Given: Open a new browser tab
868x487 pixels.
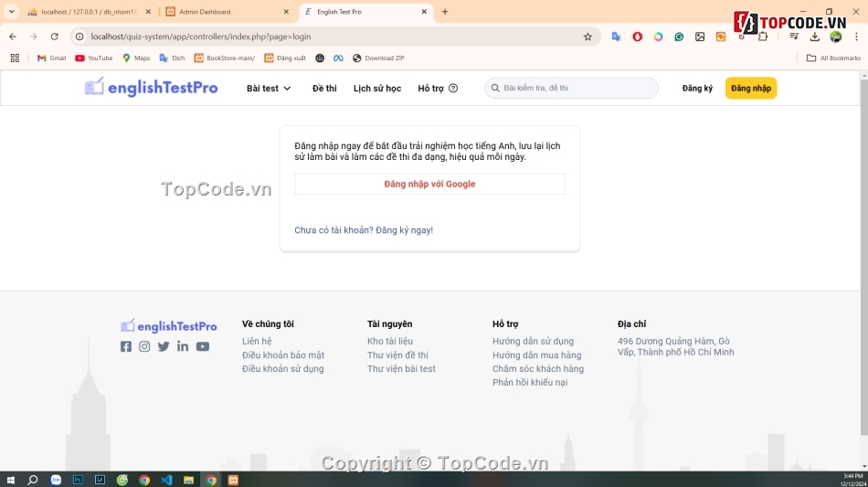Looking at the screenshot, I should tap(445, 12).
